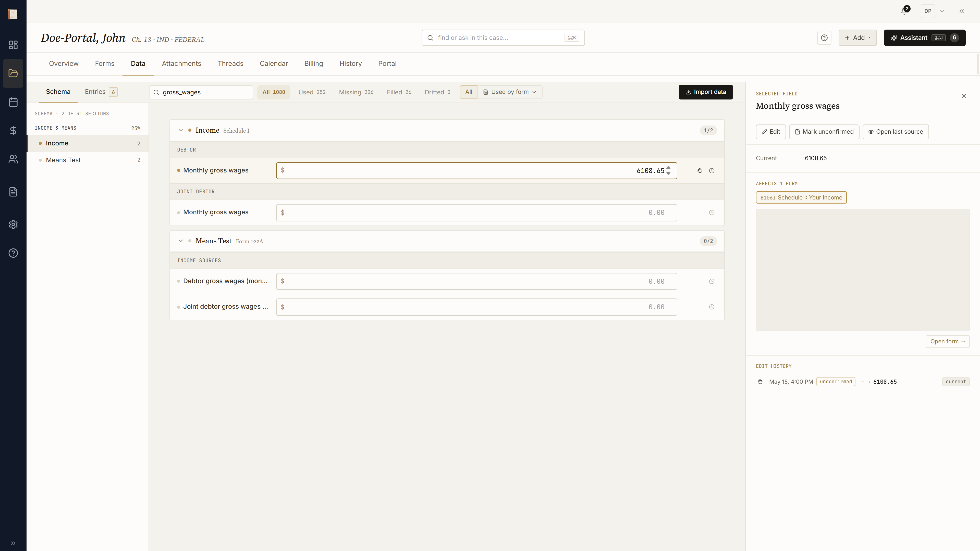This screenshot has width=980, height=551.
Task: Click the Debtor Monthly gross wages input
Action: 476,170
